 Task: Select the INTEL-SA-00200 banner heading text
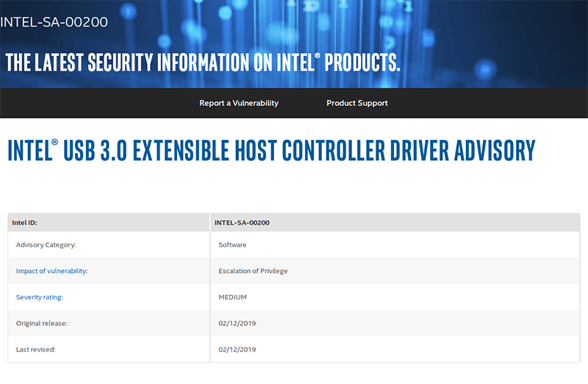pyautogui.click(x=54, y=22)
